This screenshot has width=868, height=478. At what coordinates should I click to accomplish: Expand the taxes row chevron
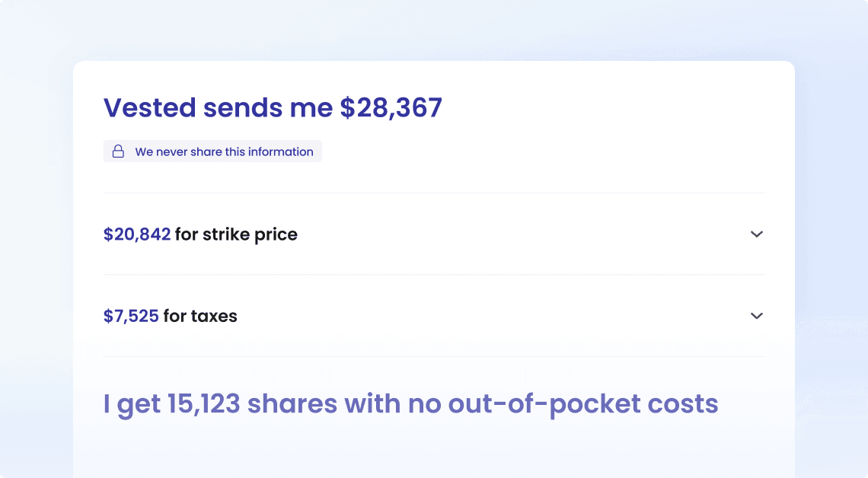pyautogui.click(x=756, y=316)
